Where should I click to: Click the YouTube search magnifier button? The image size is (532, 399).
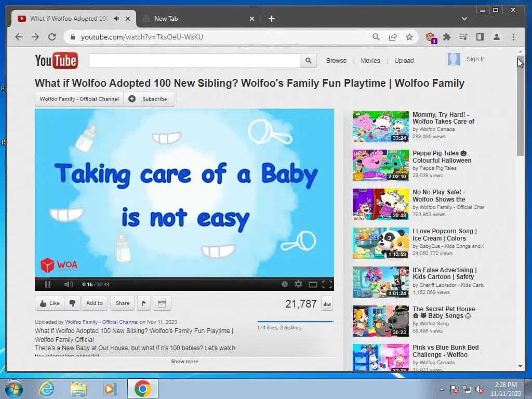[x=308, y=60]
